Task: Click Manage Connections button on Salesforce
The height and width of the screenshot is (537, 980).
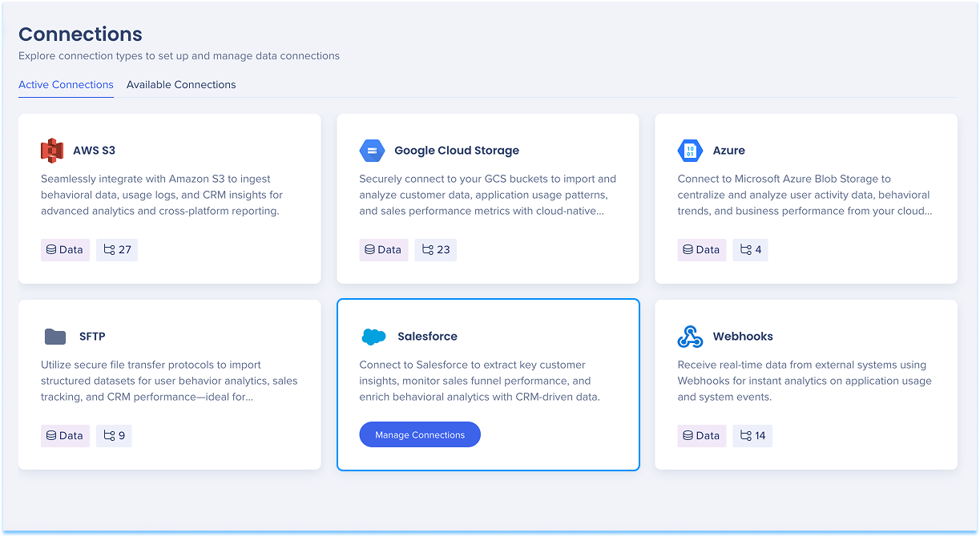Action: click(420, 434)
